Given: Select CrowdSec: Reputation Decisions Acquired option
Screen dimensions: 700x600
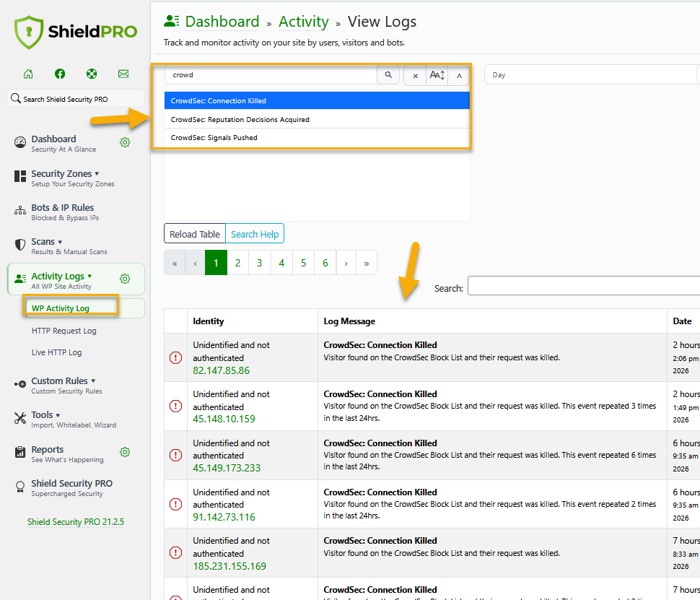Looking at the screenshot, I should coord(317,119).
